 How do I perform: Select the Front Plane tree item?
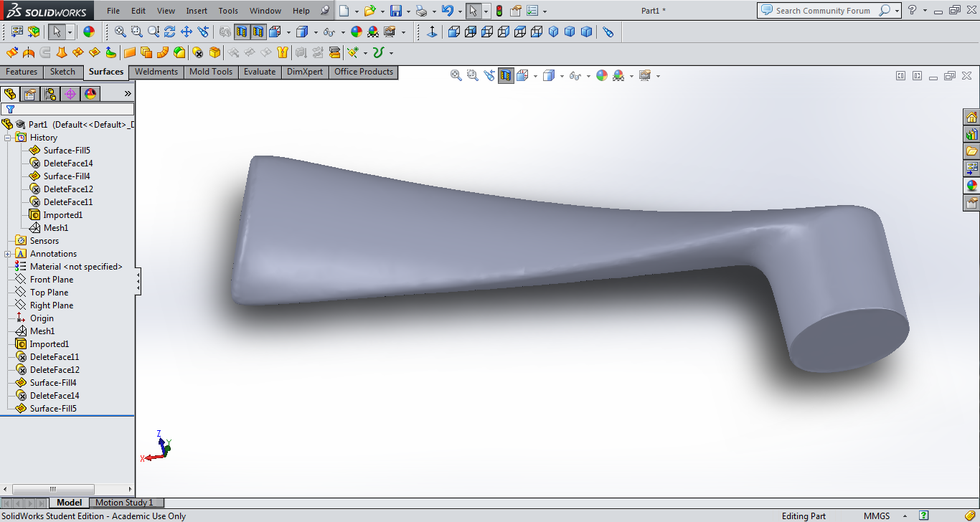point(51,280)
